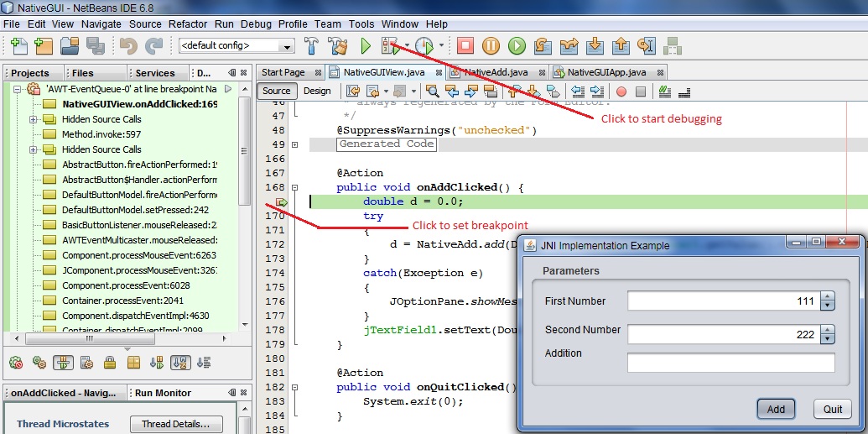This screenshot has height=434, width=868.
Task: Toggle sort by default order icon
Action: (x=204, y=363)
